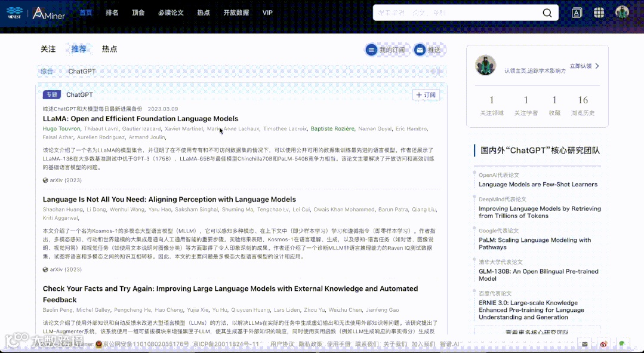Viewport: 644px width, 353px height.
Task: Click globe icon beside first arXiv (2023)
Action: point(45,180)
